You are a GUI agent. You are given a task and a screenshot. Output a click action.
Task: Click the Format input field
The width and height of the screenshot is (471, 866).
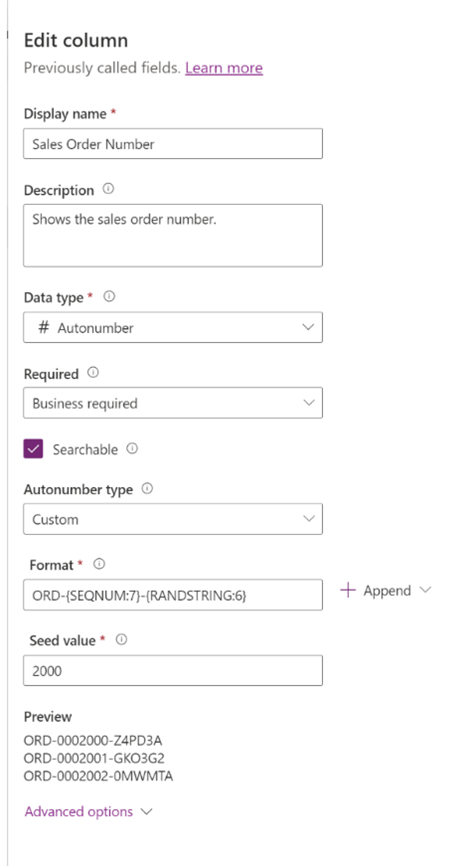click(173, 595)
